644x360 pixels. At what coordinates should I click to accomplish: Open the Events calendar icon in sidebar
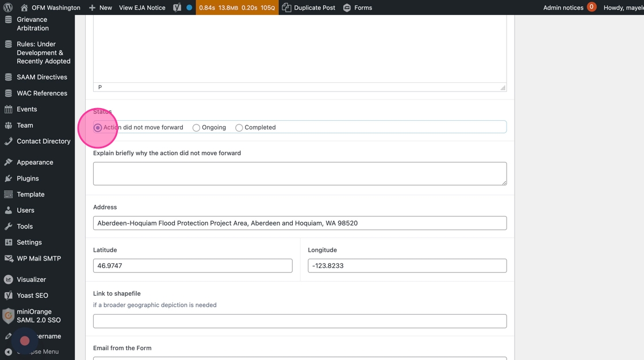point(8,109)
